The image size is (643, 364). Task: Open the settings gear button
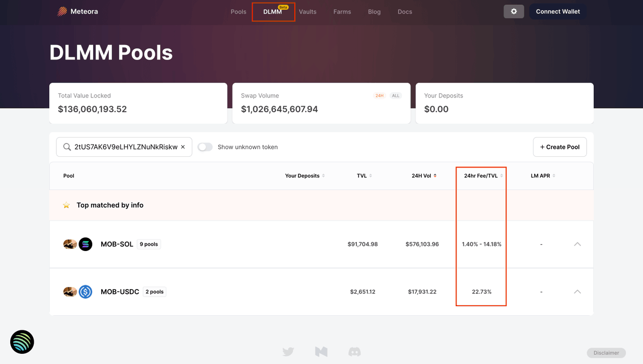(514, 11)
